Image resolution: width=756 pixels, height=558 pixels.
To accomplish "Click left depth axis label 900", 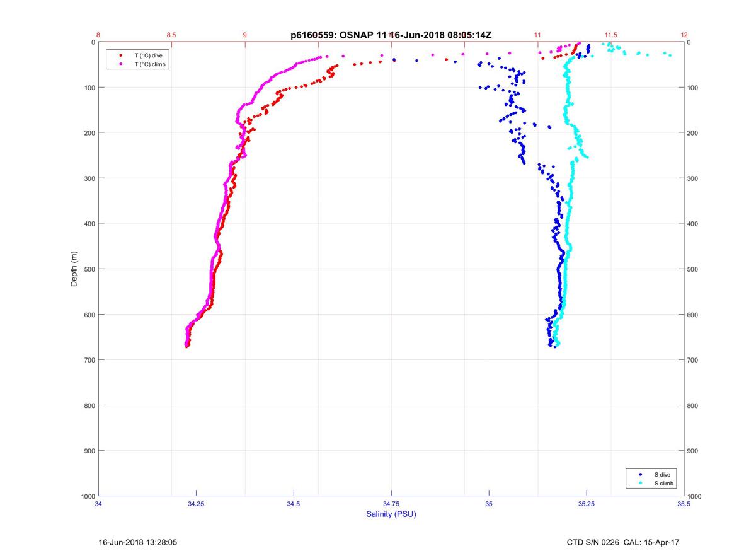I will point(89,451).
